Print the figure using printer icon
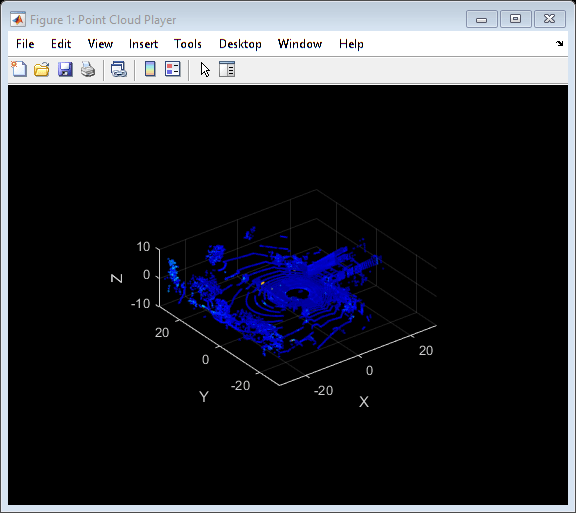The width and height of the screenshot is (576, 513). (88, 69)
